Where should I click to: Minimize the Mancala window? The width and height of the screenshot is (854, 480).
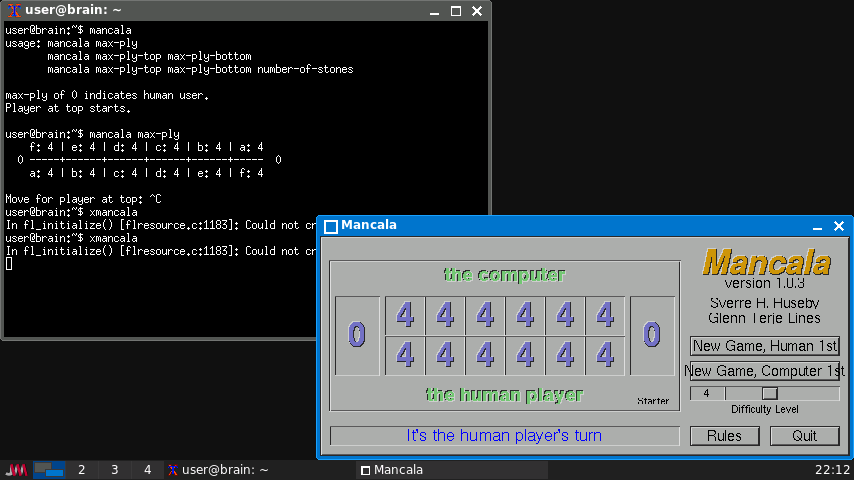[x=817, y=226]
